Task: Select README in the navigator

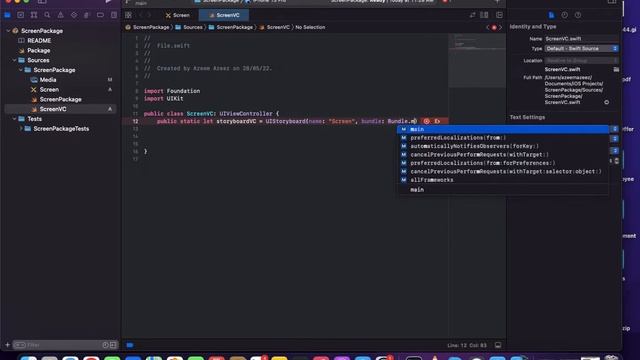Action: pos(39,41)
